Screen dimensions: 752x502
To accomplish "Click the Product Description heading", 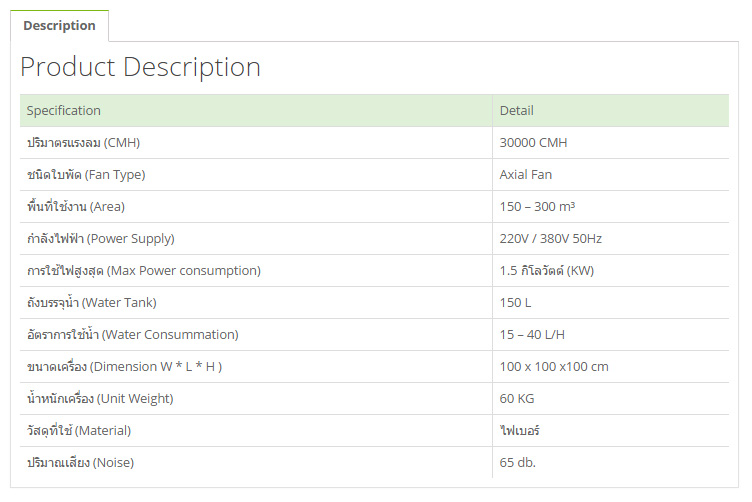I will [x=141, y=67].
